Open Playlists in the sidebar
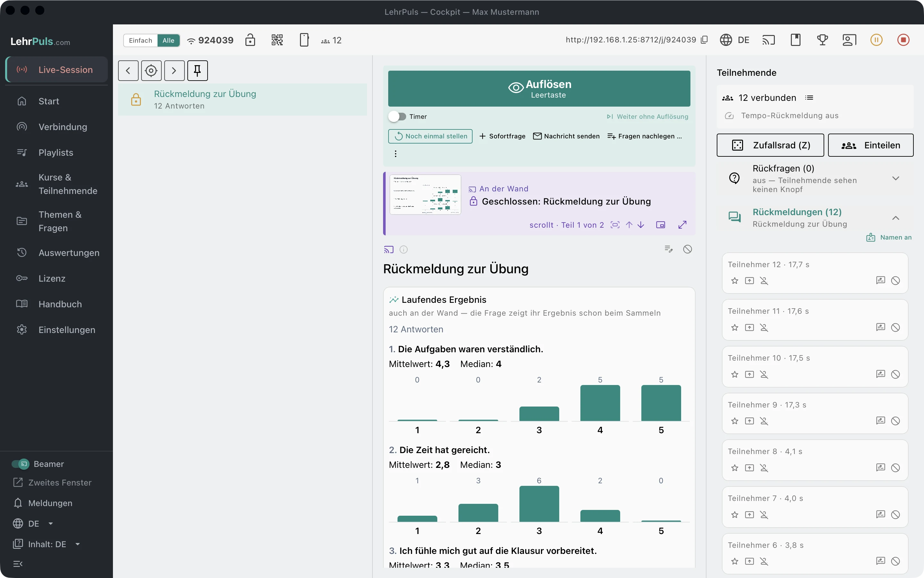The image size is (924, 578). 56,153
